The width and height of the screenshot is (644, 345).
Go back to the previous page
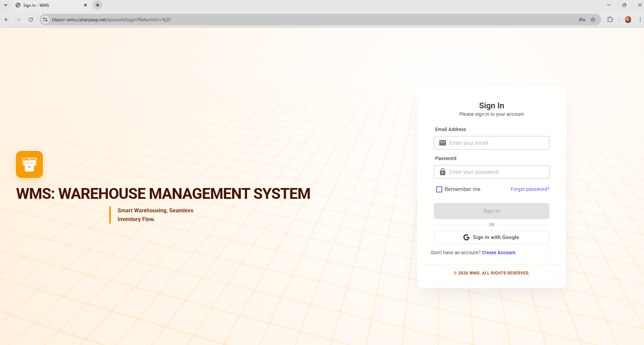(x=6, y=20)
